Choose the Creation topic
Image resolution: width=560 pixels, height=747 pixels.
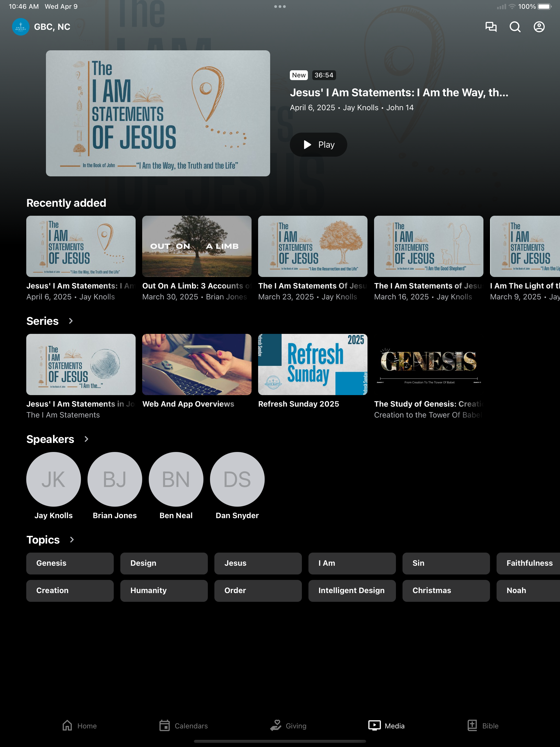[70, 591]
